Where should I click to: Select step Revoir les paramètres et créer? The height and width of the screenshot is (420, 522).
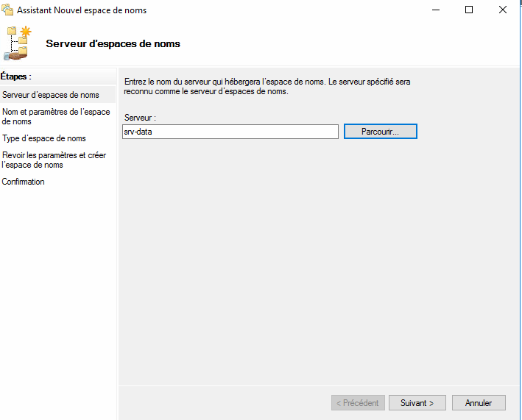point(54,160)
